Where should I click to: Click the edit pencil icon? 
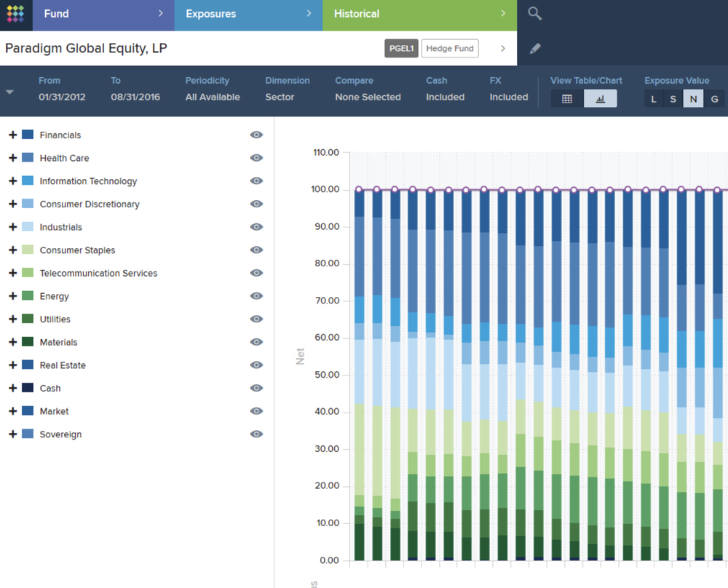(535, 48)
